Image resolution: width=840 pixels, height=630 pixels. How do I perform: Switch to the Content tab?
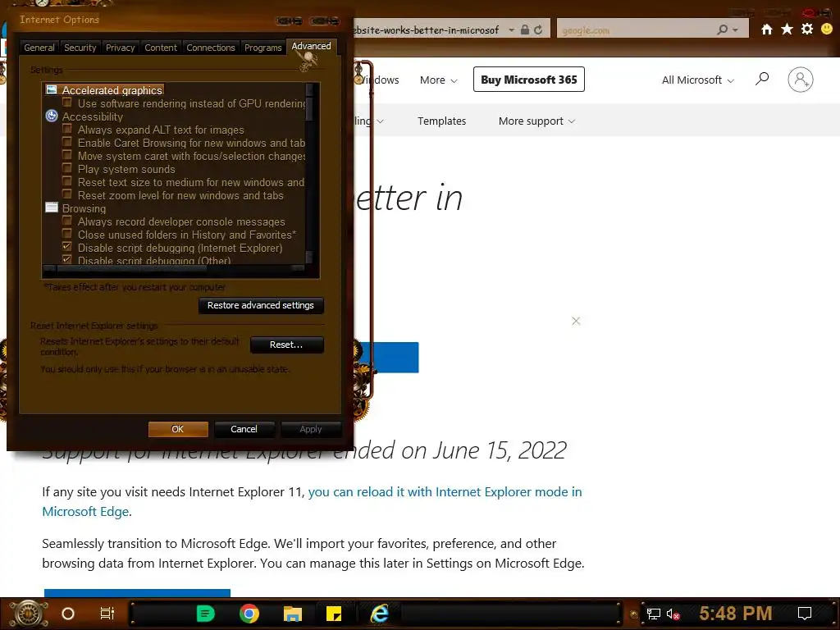coord(161,48)
